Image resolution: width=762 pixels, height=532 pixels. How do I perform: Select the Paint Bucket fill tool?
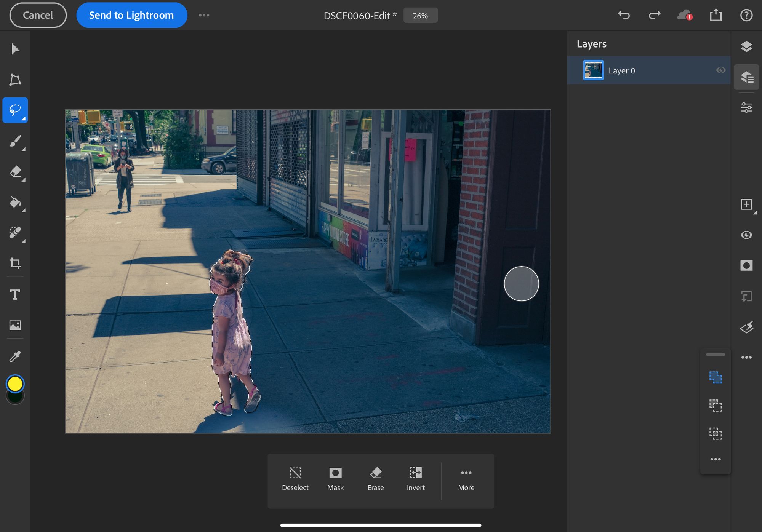(15, 202)
